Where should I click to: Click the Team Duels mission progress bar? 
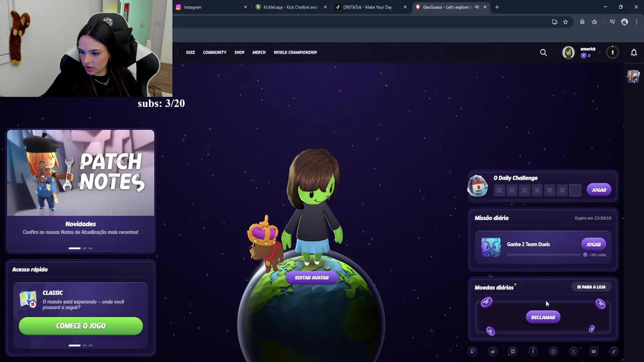coord(543,255)
